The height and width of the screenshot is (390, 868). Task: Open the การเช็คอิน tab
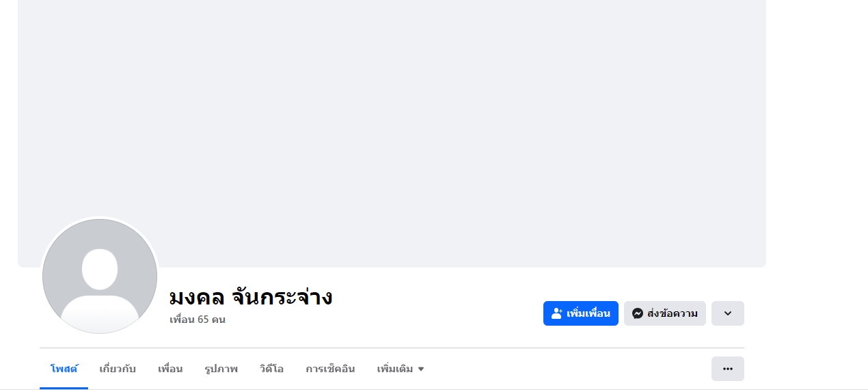point(330,369)
